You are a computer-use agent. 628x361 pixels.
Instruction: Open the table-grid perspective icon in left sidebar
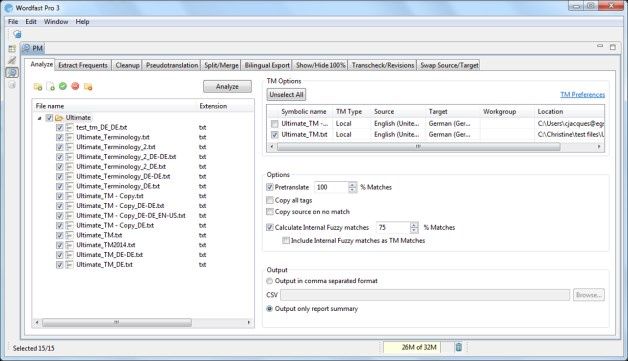click(x=12, y=48)
